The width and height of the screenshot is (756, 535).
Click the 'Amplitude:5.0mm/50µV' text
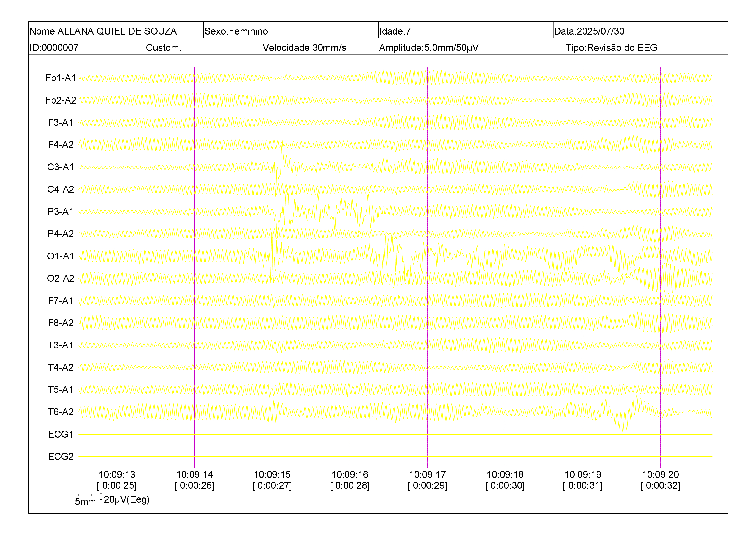pos(429,48)
